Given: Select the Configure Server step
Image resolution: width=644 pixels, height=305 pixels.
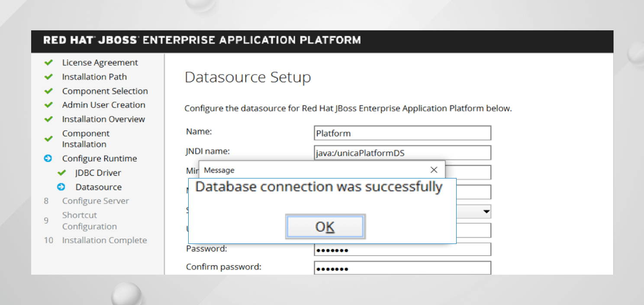Looking at the screenshot, I should pyautogui.click(x=95, y=201).
